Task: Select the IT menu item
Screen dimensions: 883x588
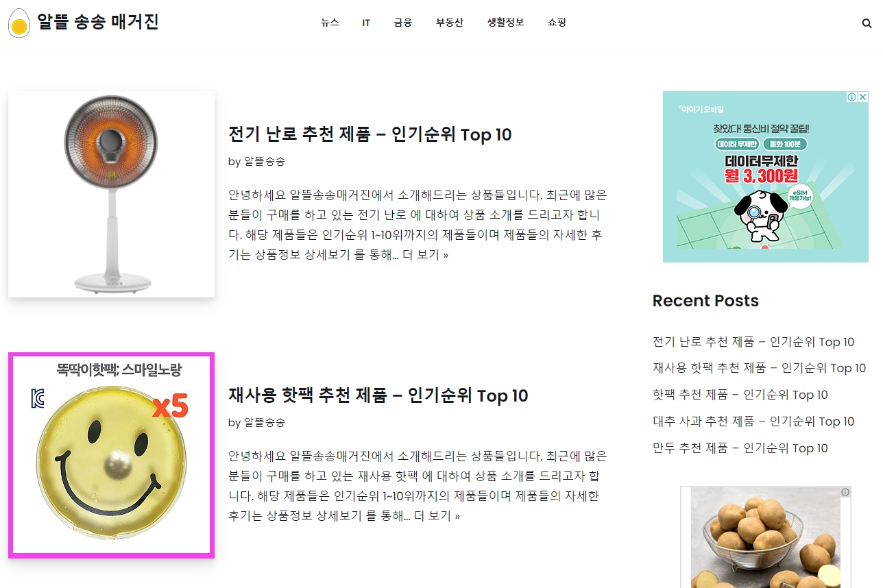Action: [366, 23]
